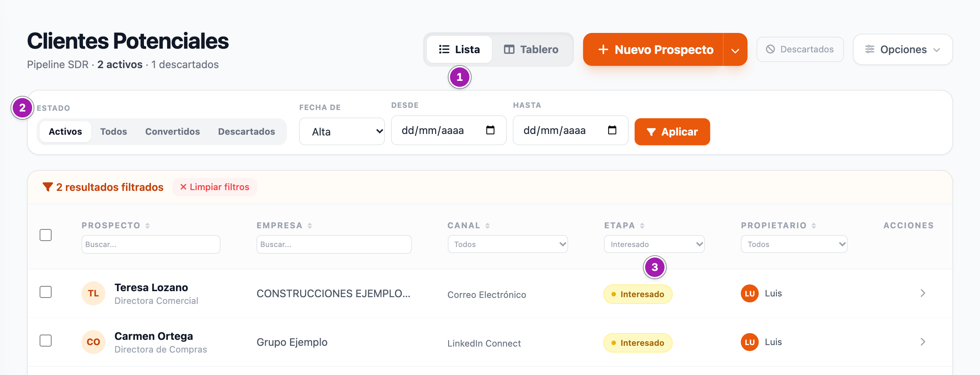
Task: Select the Convertidos status filter
Action: tap(172, 131)
